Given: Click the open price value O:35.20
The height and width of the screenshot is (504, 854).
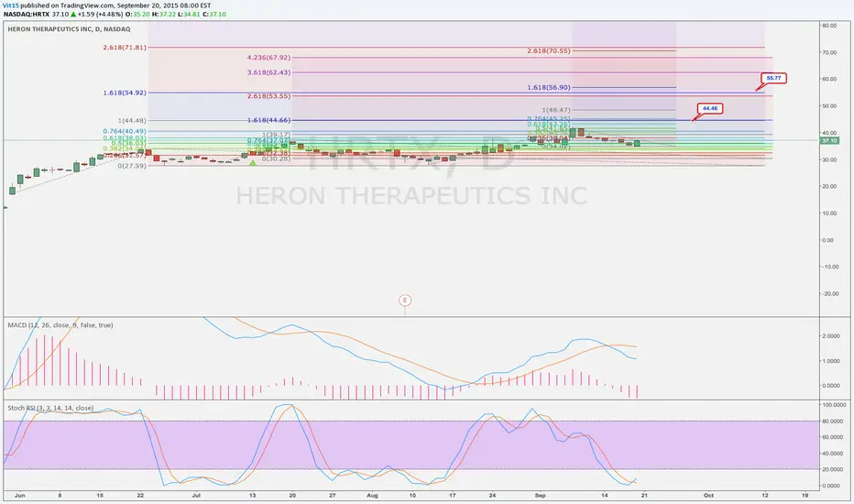Looking at the screenshot, I should click(x=138, y=14).
